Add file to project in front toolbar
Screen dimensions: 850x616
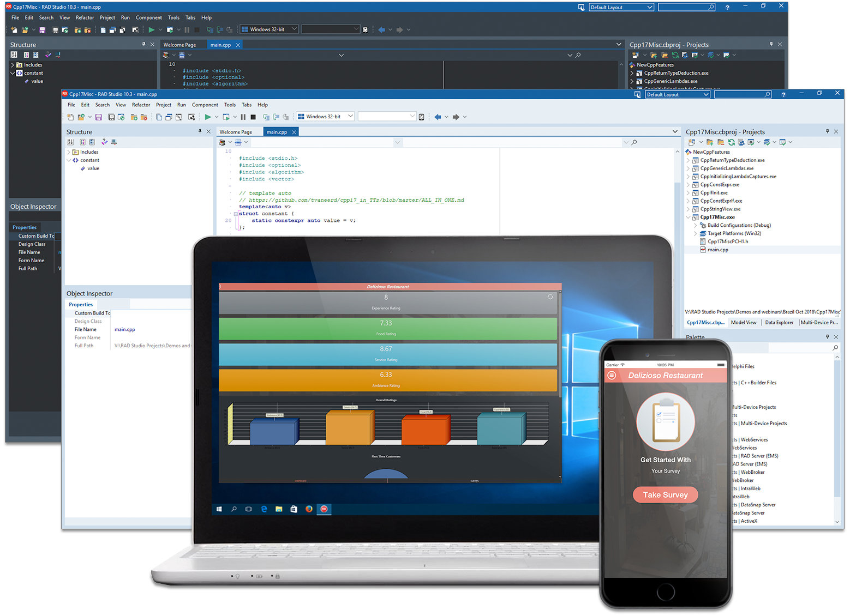pos(134,117)
